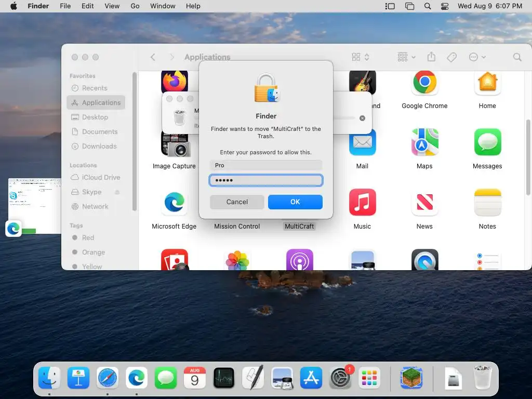The height and width of the screenshot is (399, 532).
Task: Open App Store from the Dock
Action: click(311, 378)
